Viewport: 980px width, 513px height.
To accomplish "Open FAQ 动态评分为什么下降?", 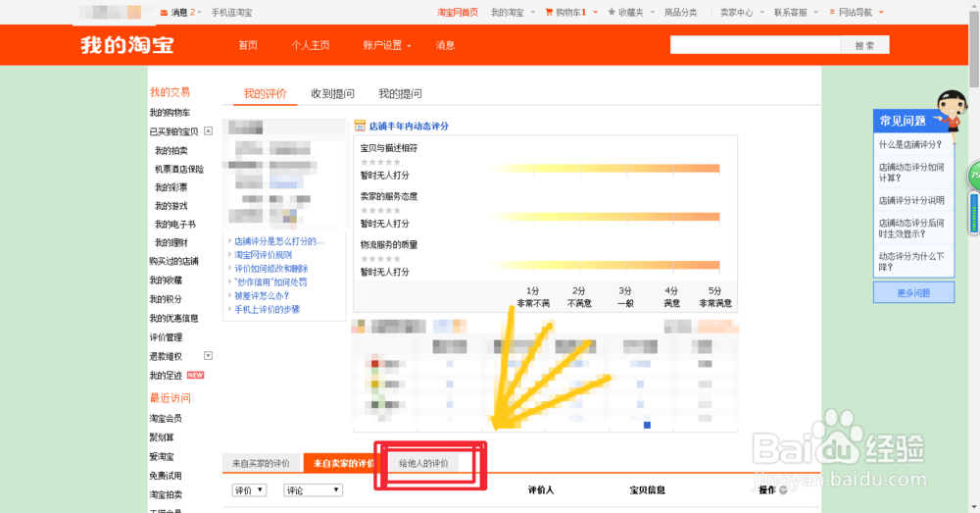I will 911,262.
